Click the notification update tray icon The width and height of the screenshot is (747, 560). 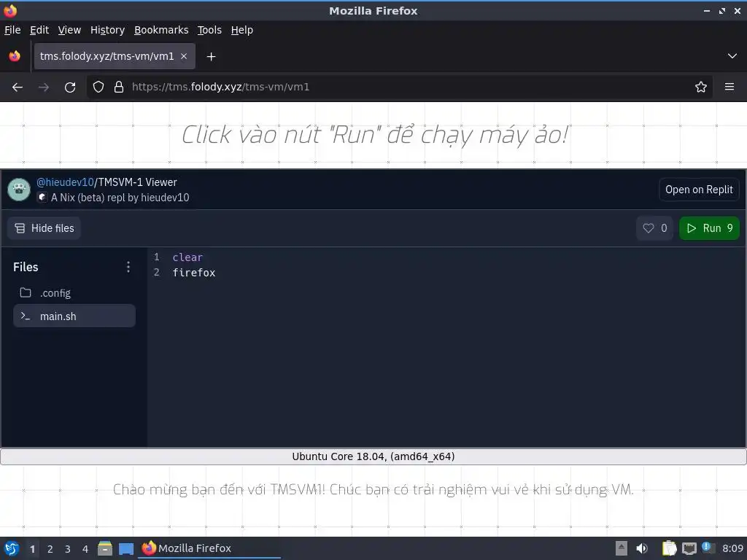coord(708,548)
